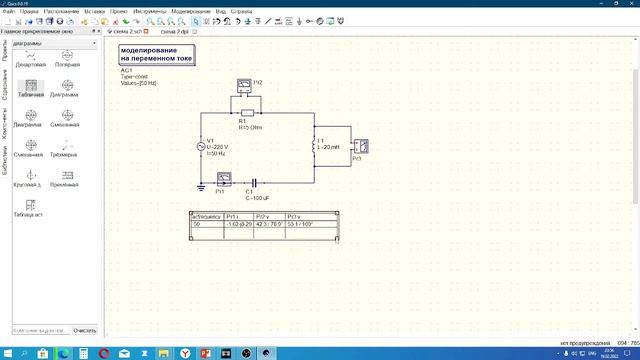Open the Инструменты menu

150,11
